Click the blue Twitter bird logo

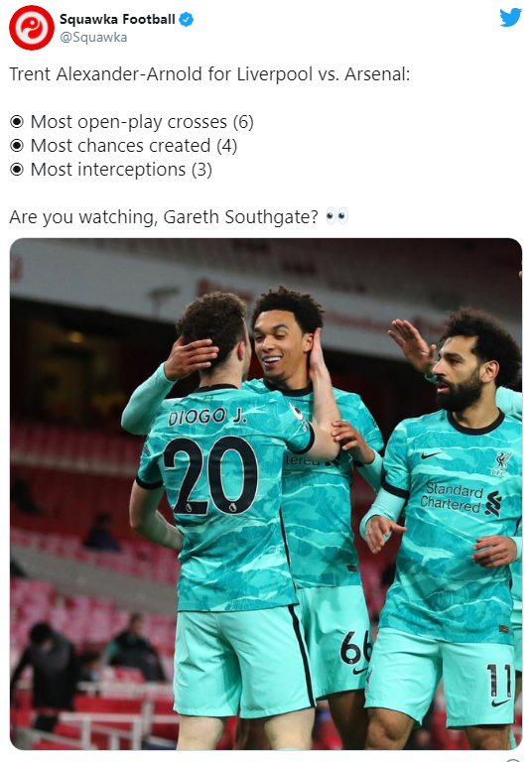point(510,18)
